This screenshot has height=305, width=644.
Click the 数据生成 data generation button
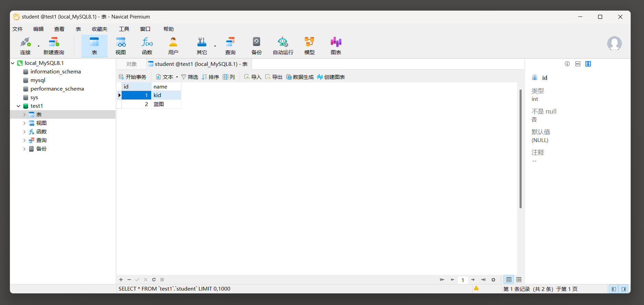300,77
